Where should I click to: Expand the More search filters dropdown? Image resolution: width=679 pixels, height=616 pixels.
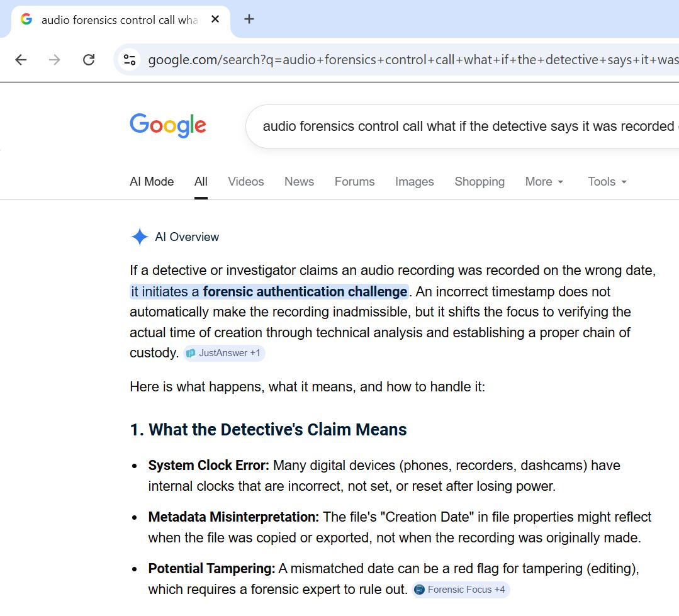(544, 182)
